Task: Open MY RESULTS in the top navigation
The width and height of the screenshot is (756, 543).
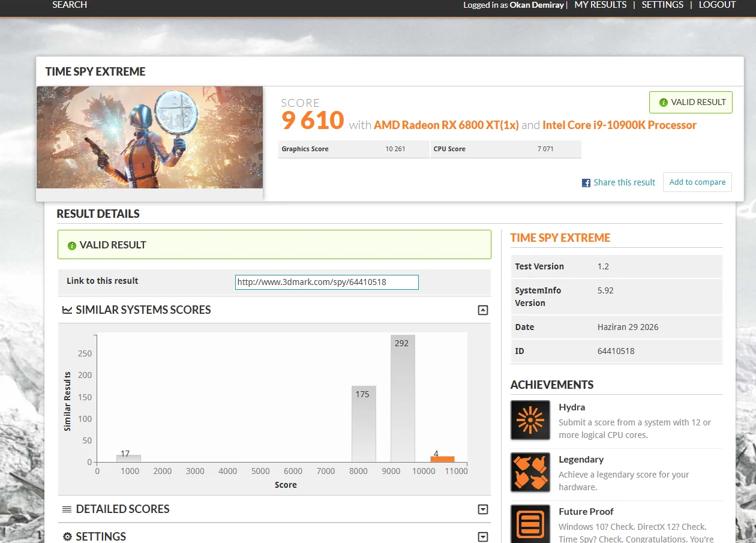Action: 601,5
